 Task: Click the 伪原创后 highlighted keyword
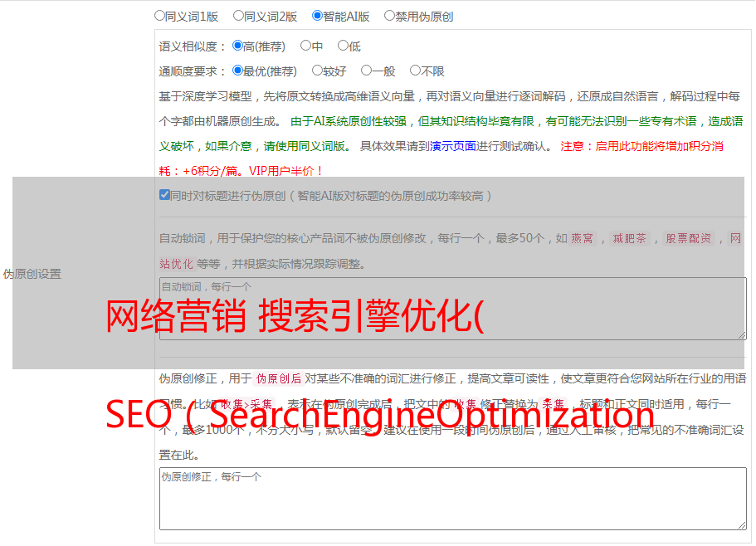[x=279, y=378]
